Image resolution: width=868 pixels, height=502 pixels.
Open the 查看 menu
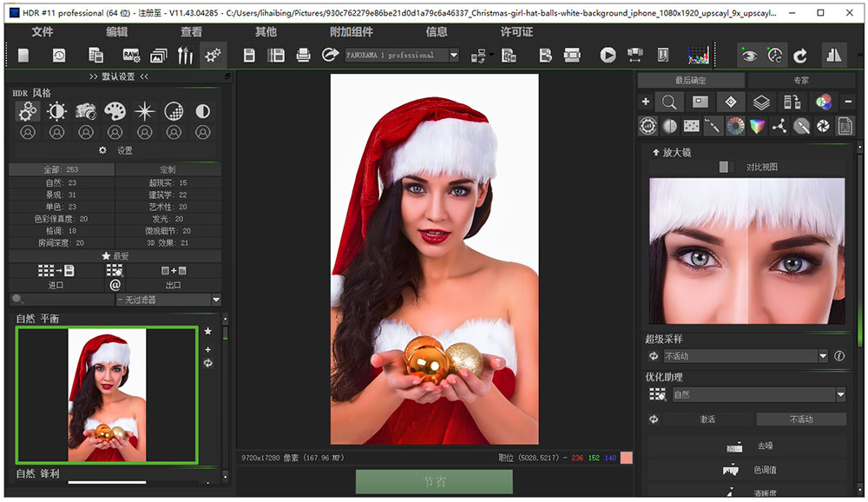pyautogui.click(x=191, y=31)
